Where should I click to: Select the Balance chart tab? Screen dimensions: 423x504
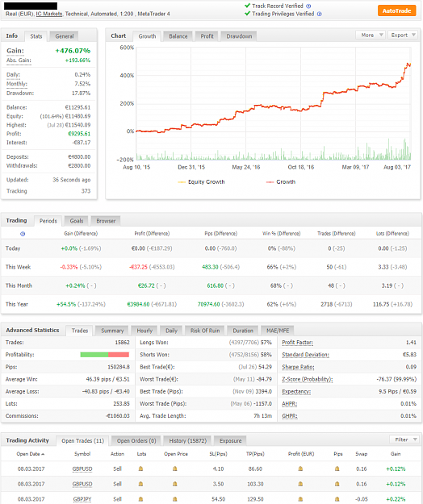click(x=178, y=36)
